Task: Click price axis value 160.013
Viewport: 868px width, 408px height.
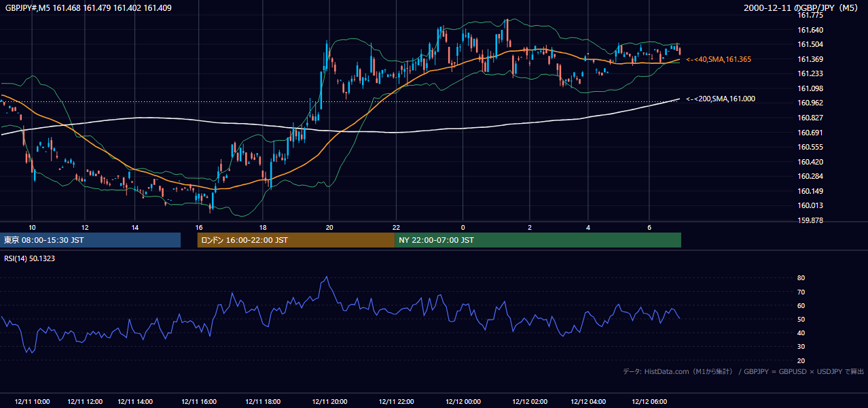Action: (x=811, y=206)
